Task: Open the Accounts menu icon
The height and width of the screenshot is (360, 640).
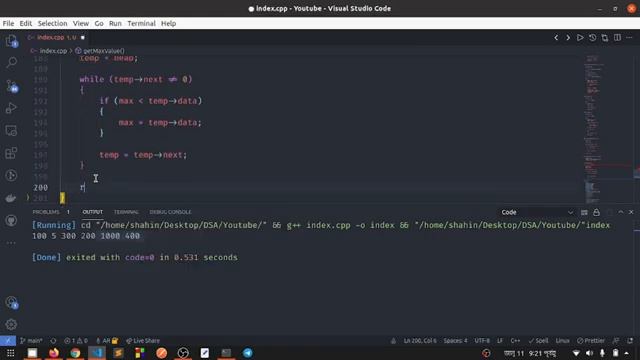Action: [11, 302]
